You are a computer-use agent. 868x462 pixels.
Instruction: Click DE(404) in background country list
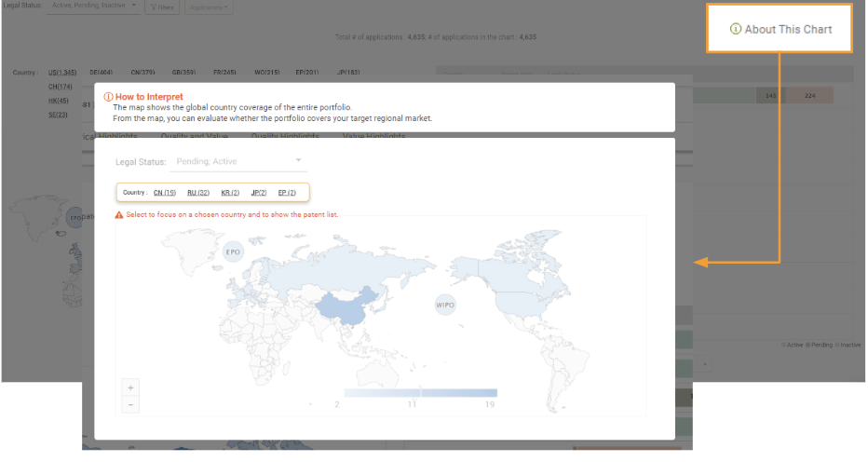pos(102,73)
